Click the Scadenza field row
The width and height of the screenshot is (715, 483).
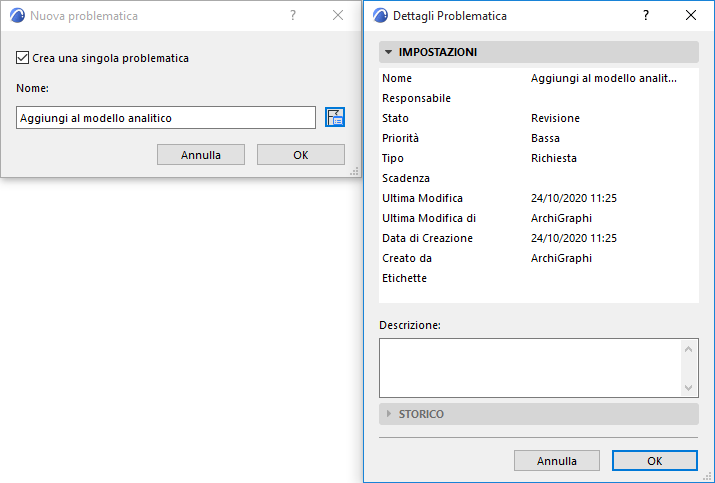(538, 178)
